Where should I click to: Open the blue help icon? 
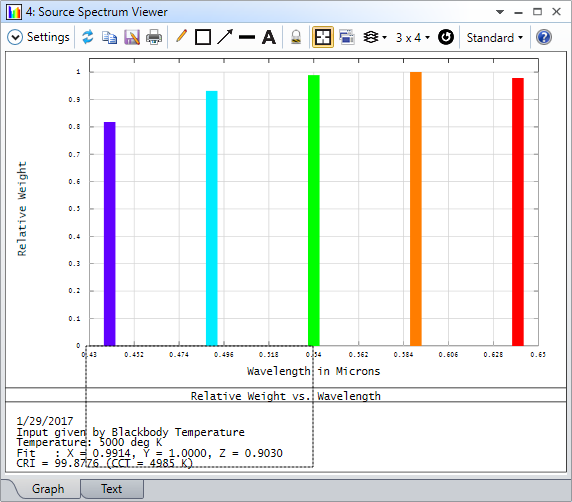(544, 37)
